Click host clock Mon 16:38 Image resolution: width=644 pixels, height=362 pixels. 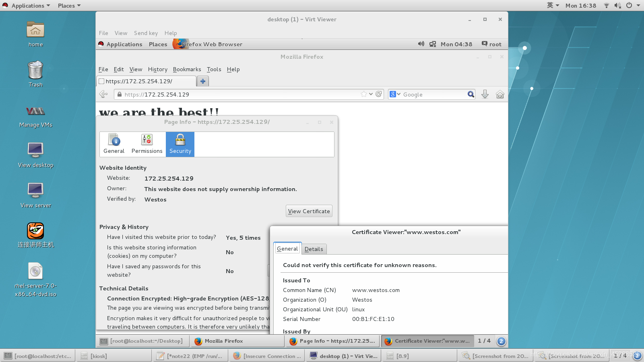pyautogui.click(x=580, y=5)
